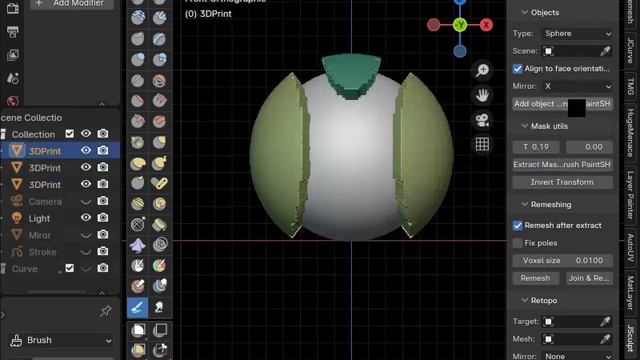Image resolution: width=640 pixels, height=360 pixels.
Task: Switch perspective/orthographic with grid gizmo
Action: [x=482, y=144]
